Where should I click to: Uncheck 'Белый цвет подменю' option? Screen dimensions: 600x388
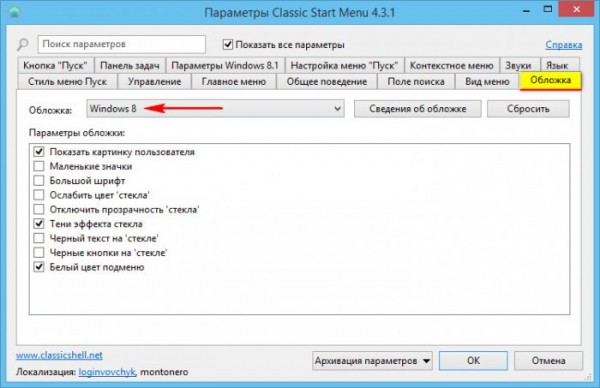[x=39, y=267]
